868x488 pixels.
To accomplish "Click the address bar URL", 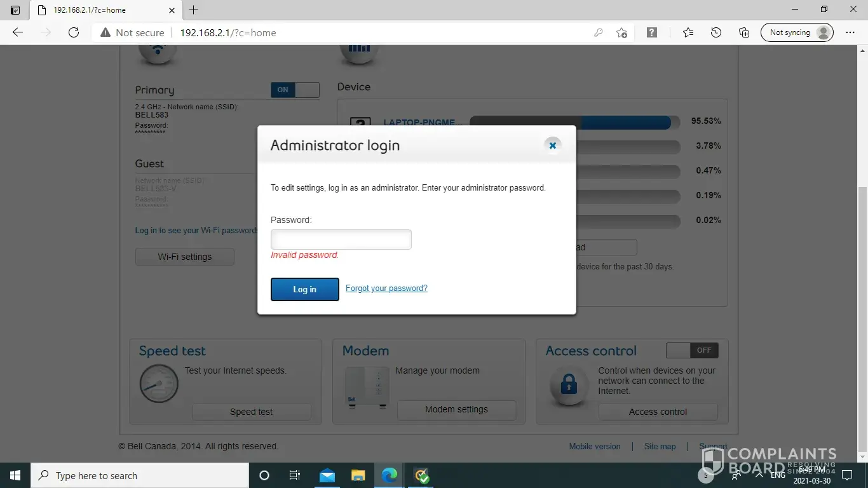I will click(228, 33).
